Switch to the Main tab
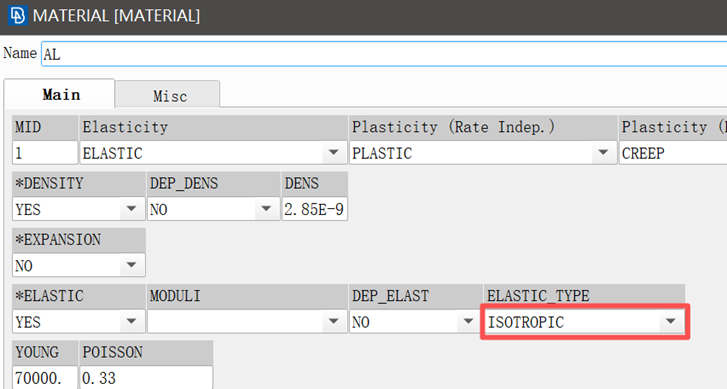Image resolution: width=727 pixels, height=389 pixels. tap(60, 95)
